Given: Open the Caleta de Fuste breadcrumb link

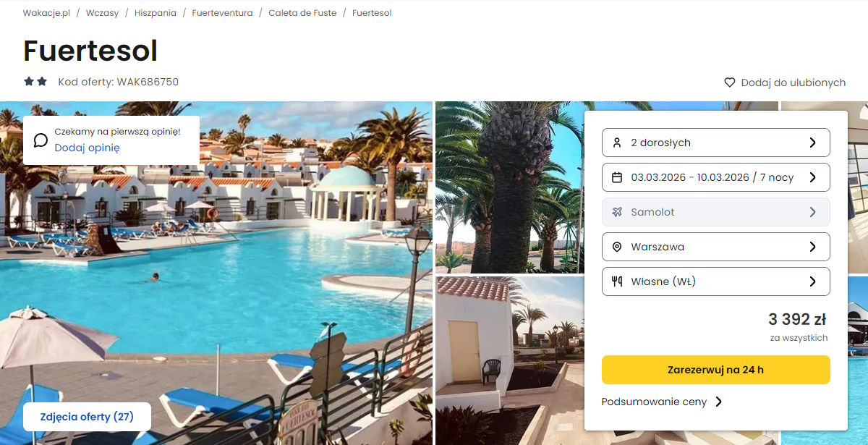Looking at the screenshot, I should tap(302, 13).
